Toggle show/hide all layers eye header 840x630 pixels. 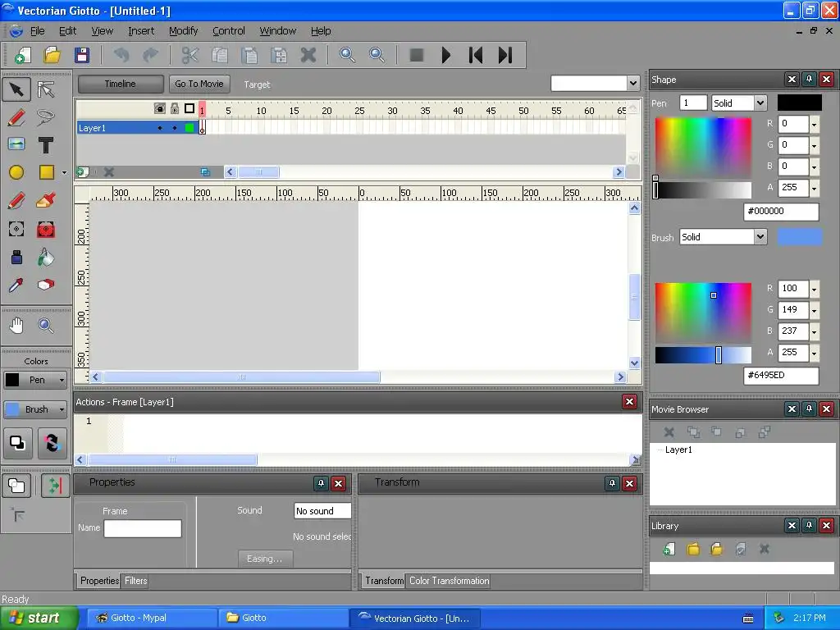pyautogui.click(x=160, y=109)
